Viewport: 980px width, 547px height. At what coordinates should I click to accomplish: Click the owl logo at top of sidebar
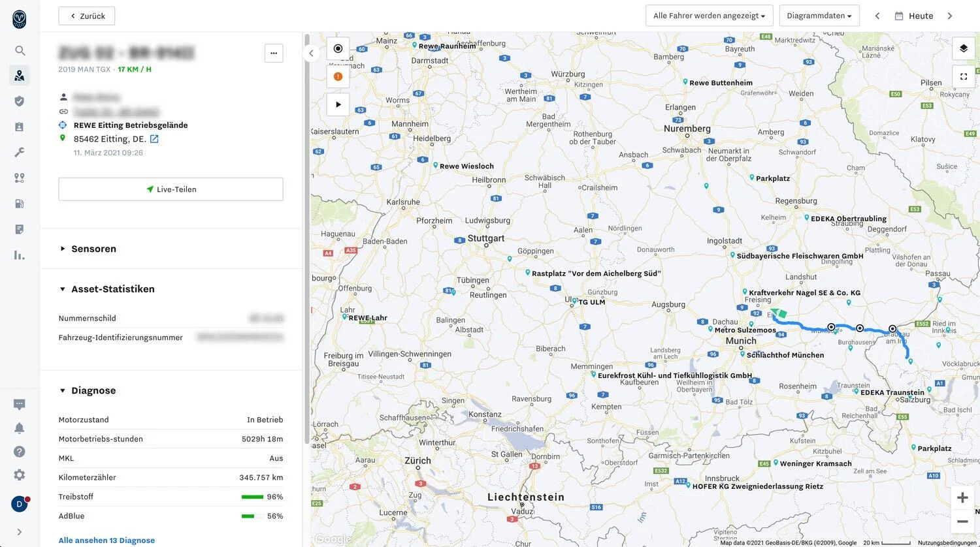click(20, 19)
